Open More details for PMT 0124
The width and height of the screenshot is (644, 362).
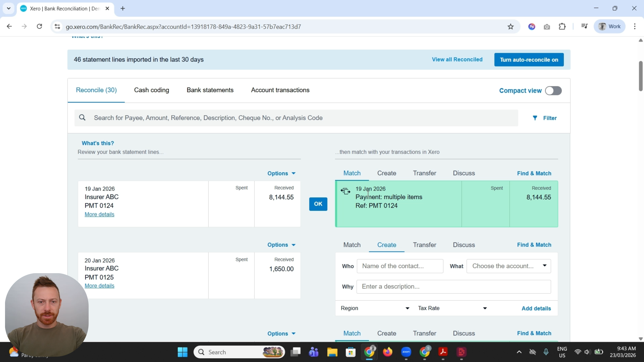(99, 214)
